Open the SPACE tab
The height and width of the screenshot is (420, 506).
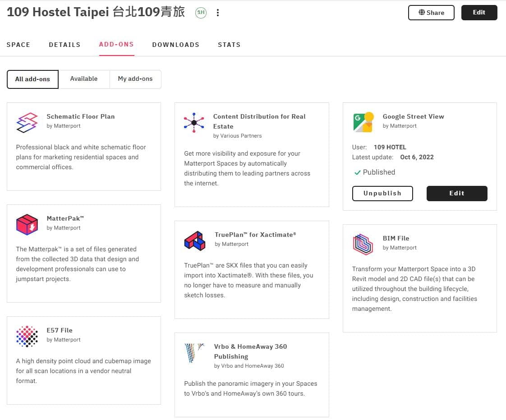(18, 45)
